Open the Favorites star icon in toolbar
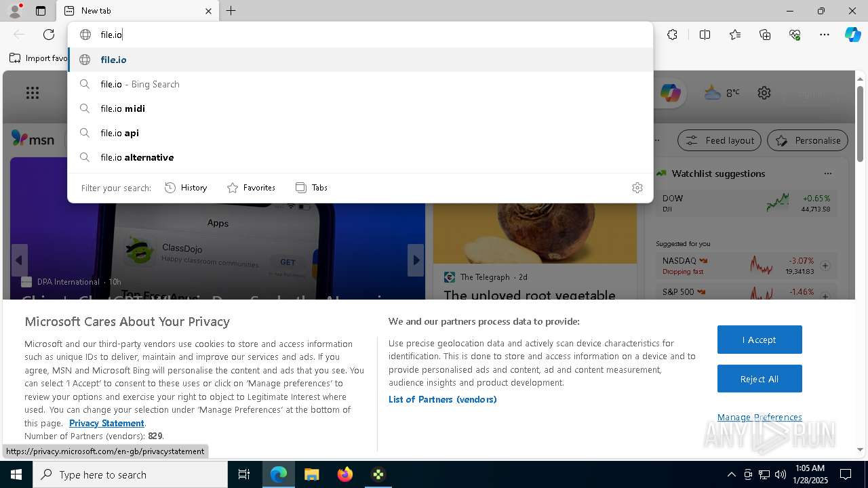Viewport: 868px width, 488px height. (x=735, y=35)
